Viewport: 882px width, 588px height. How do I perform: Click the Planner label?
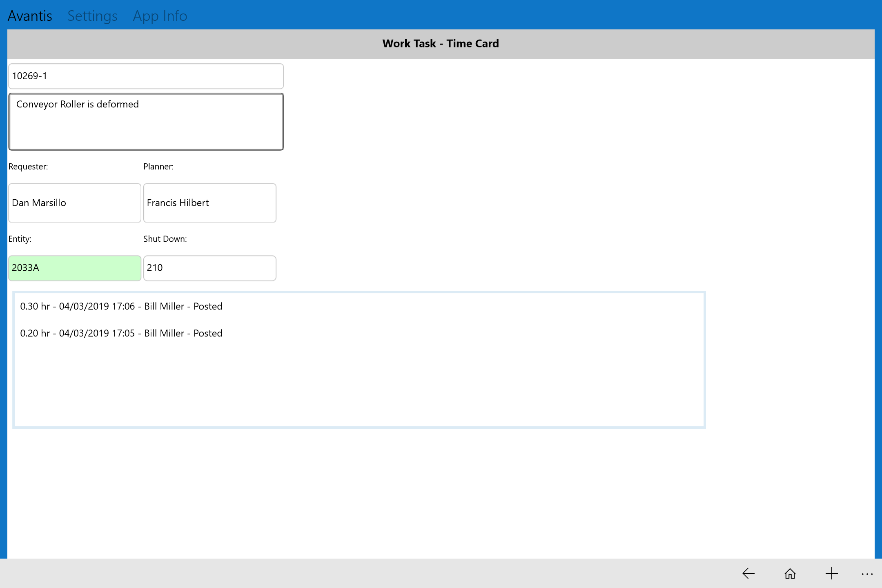(x=158, y=167)
